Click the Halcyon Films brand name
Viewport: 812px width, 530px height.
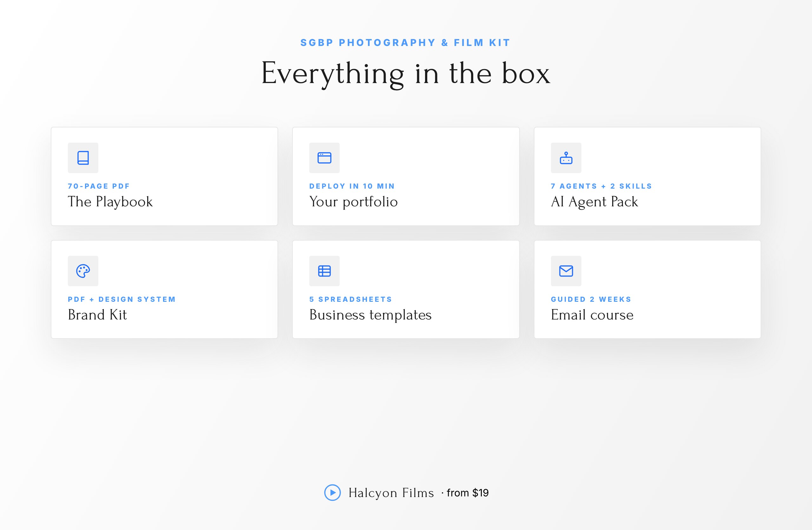pyautogui.click(x=391, y=493)
